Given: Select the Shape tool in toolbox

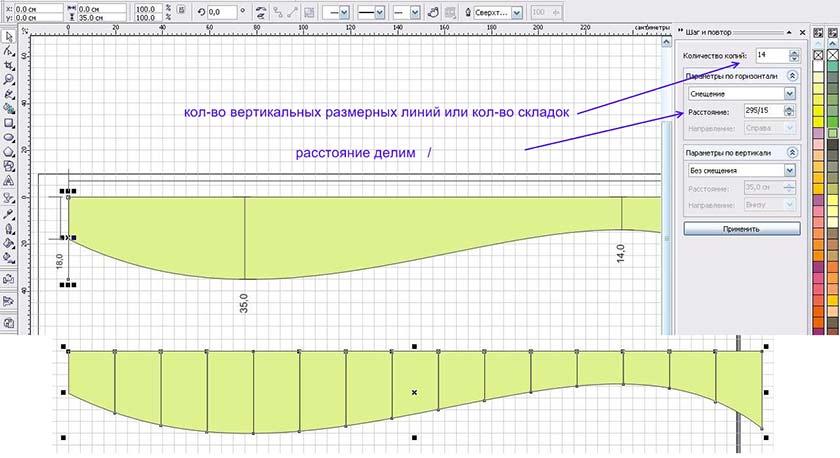Looking at the screenshot, I should pyautogui.click(x=8, y=49).
